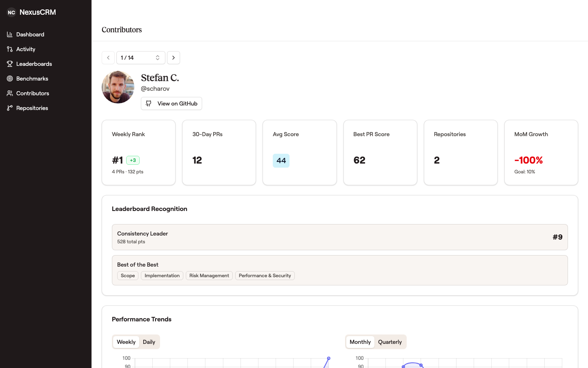Click the Weekly Rank #1 value
588x368 pixels.
click(118, 160)
